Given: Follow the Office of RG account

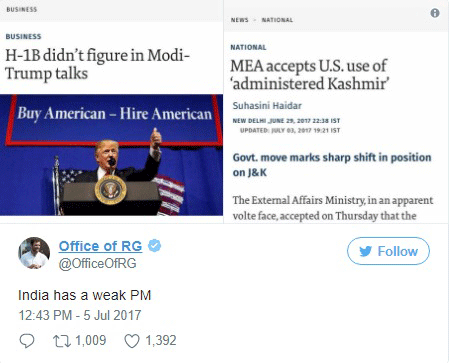Looking at the screenshot, I should tap(388, 251).
